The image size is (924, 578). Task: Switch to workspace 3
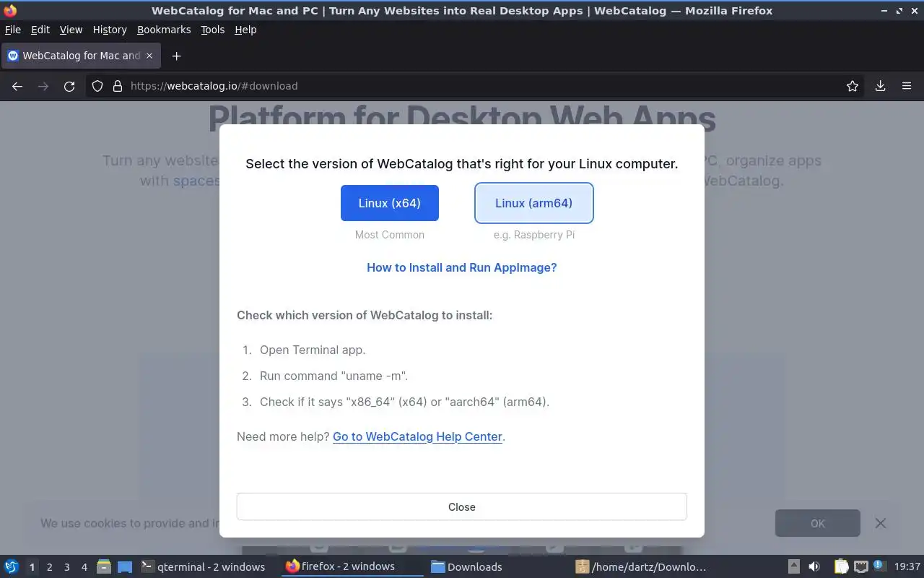click(x=66, y=567)
